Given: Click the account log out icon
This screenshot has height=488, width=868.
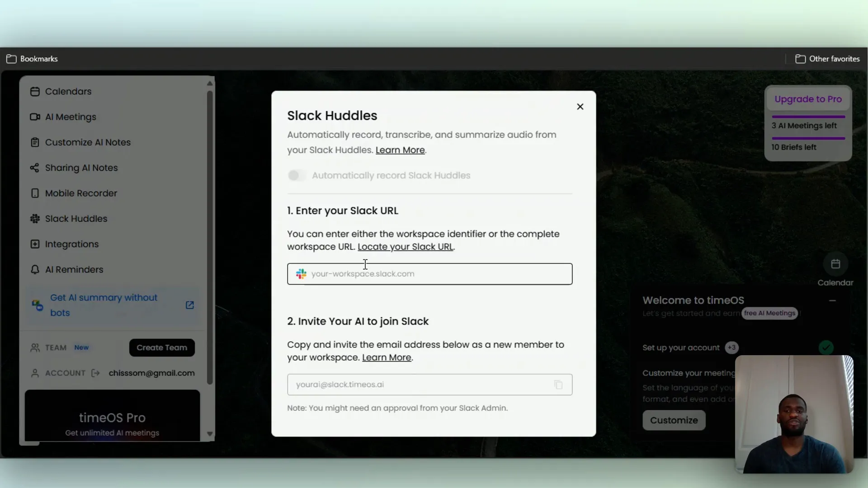Looking at the screenshot, I should (95, 373).
